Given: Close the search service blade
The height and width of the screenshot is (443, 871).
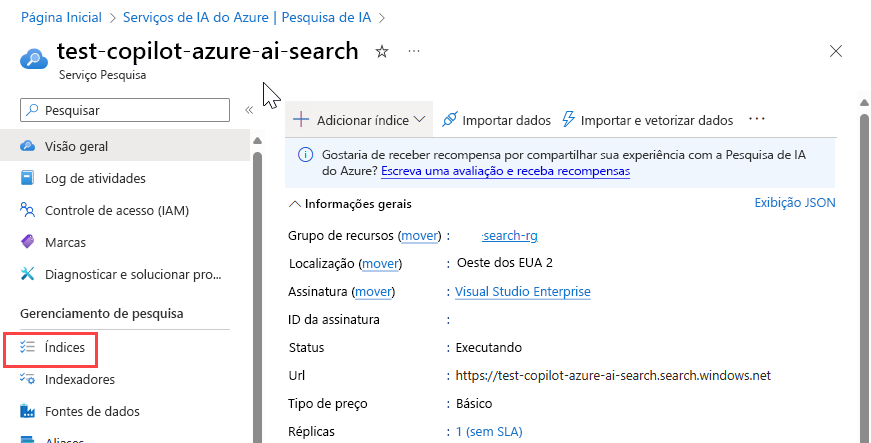Looking at the screenshot, I should point(835,52).
